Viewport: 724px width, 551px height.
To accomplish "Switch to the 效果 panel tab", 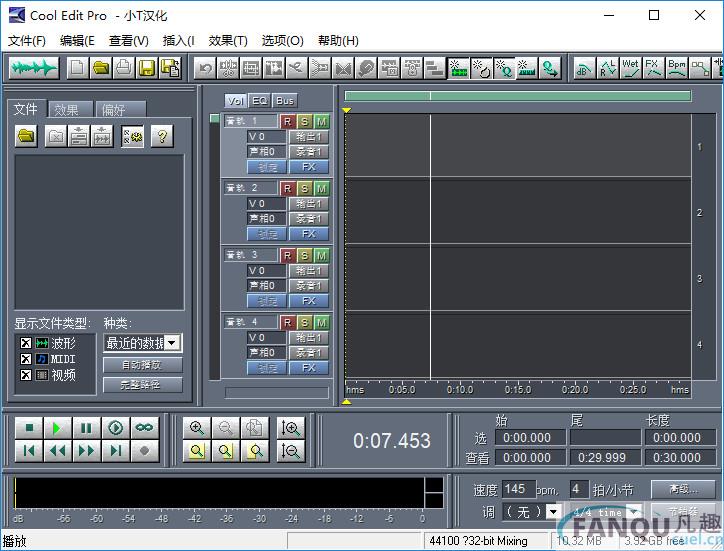I will click(x=70, y=109).
